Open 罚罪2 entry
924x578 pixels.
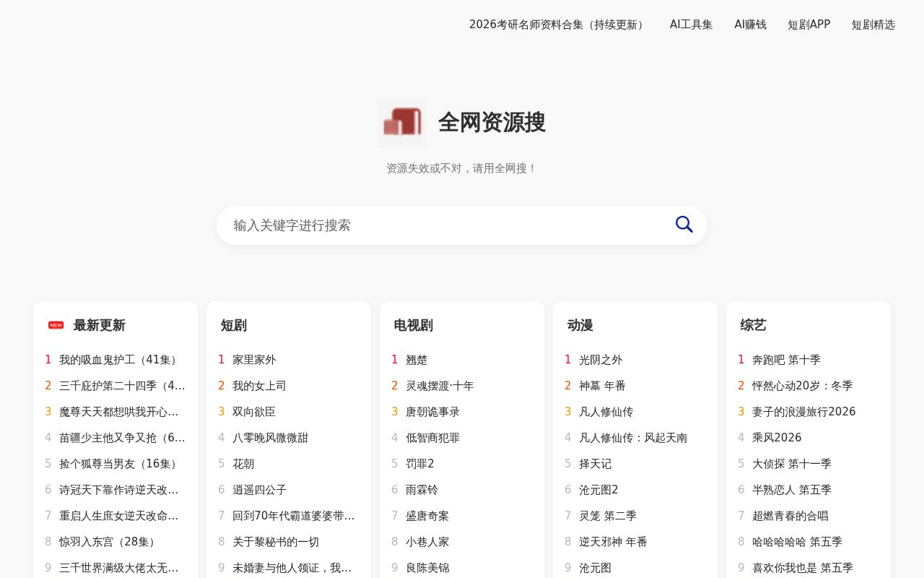pyautogui.click(x=420, y=464)
